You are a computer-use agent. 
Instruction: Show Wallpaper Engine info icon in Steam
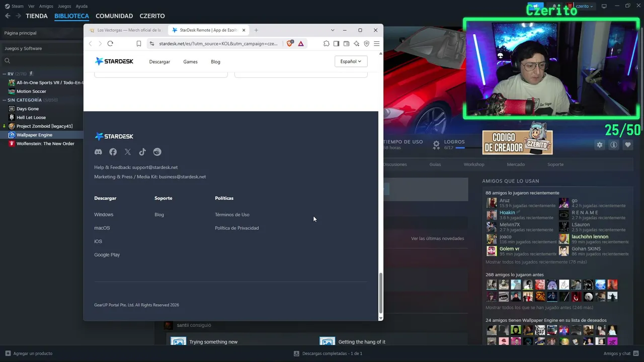pyautogui.click(x=614, y=145)
